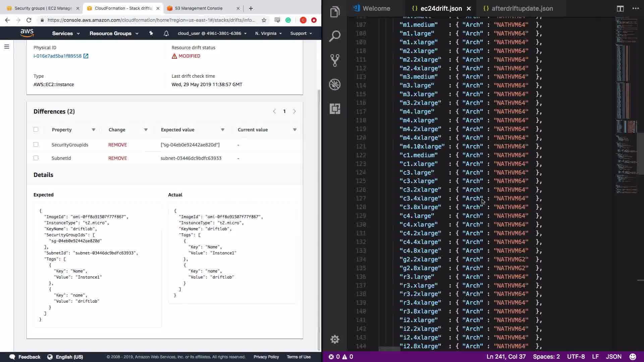Open the N. Virginia region dropdown
This screenshot has height=362, width=644.
(268, 33)
